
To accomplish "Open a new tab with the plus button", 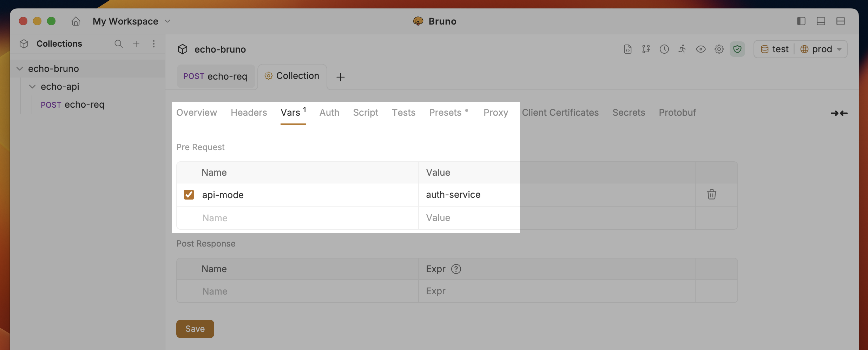I will (x=340, y=77).
